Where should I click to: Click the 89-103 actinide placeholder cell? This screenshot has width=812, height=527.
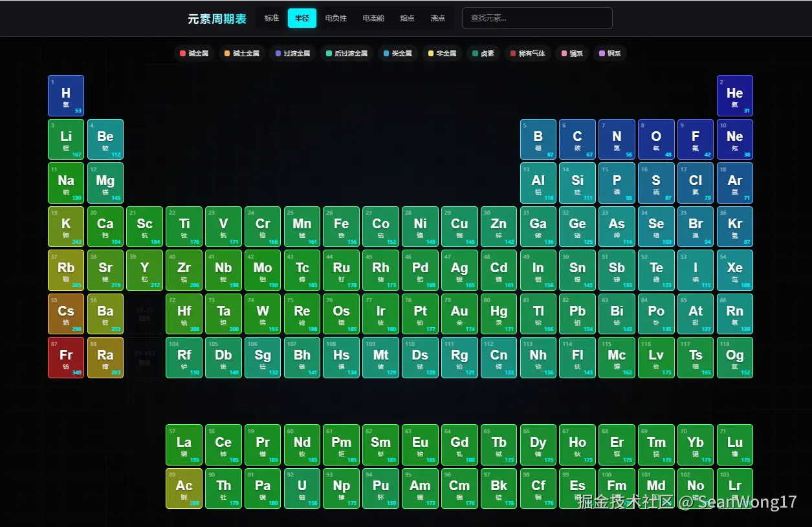tap(144, 357)
